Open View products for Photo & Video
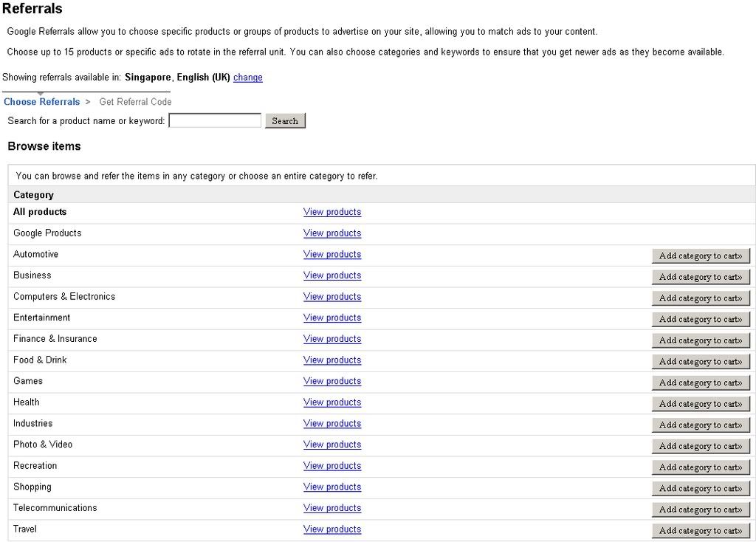This screenshot has width=756, height=542. [332, 445]
